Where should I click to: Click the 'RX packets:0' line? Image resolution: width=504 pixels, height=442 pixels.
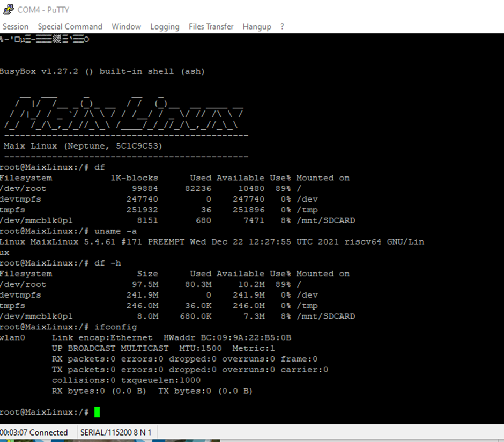point(184,359)
